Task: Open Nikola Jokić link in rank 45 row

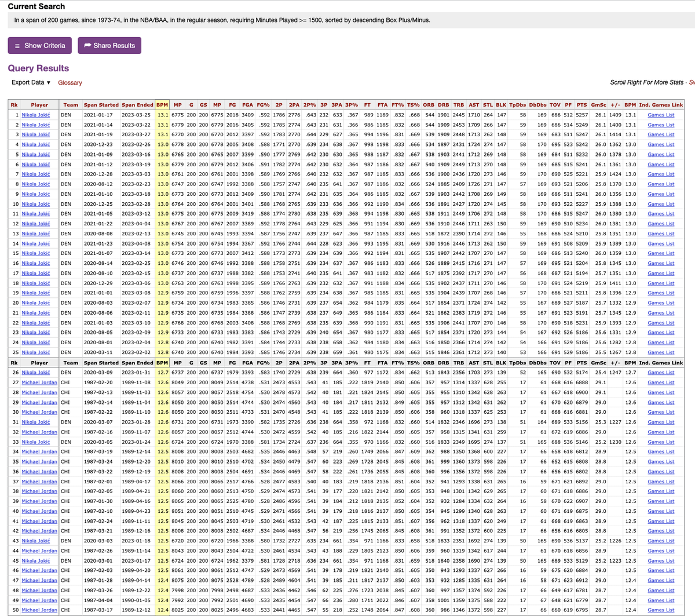Action: (35, 561)
